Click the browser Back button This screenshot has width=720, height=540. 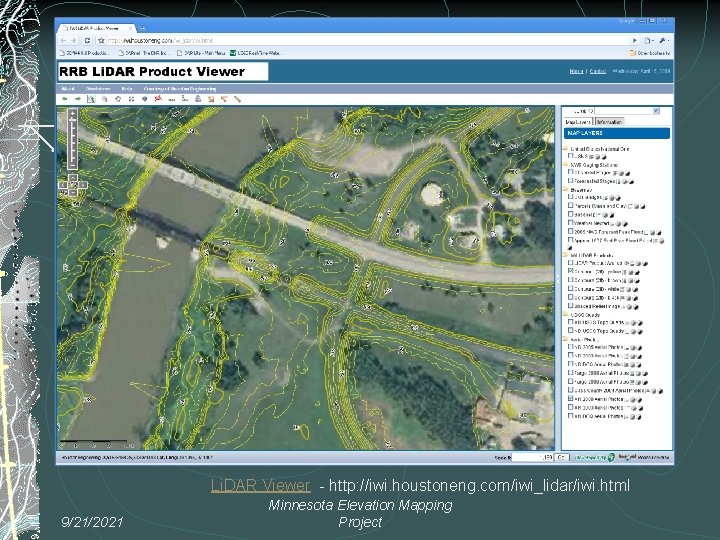tap(63, 40)
